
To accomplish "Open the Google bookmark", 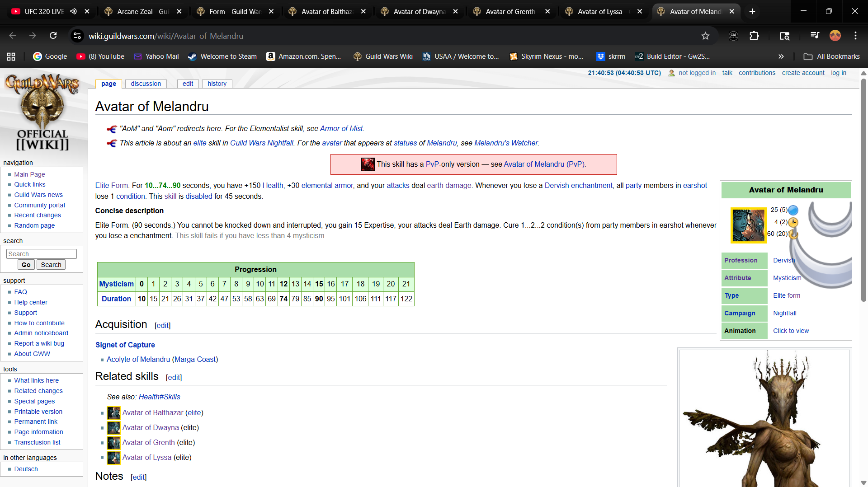I will pyautogui.click(x=50, y=56).
